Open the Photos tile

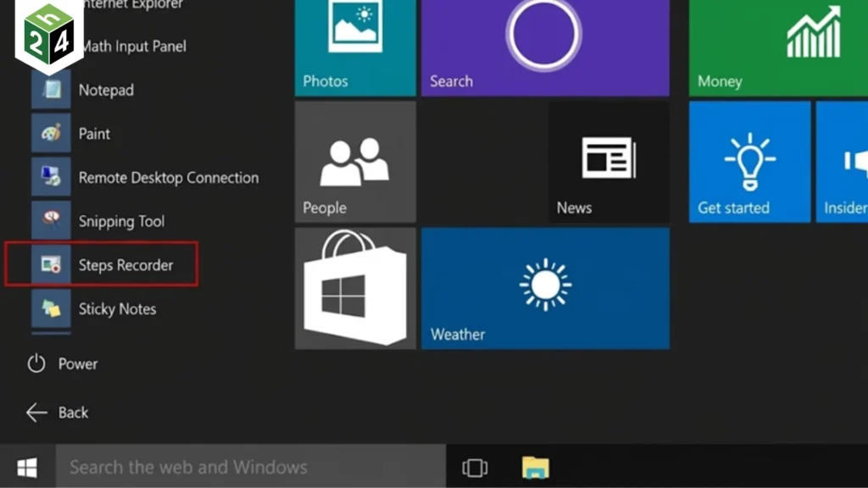pos(355,47)
